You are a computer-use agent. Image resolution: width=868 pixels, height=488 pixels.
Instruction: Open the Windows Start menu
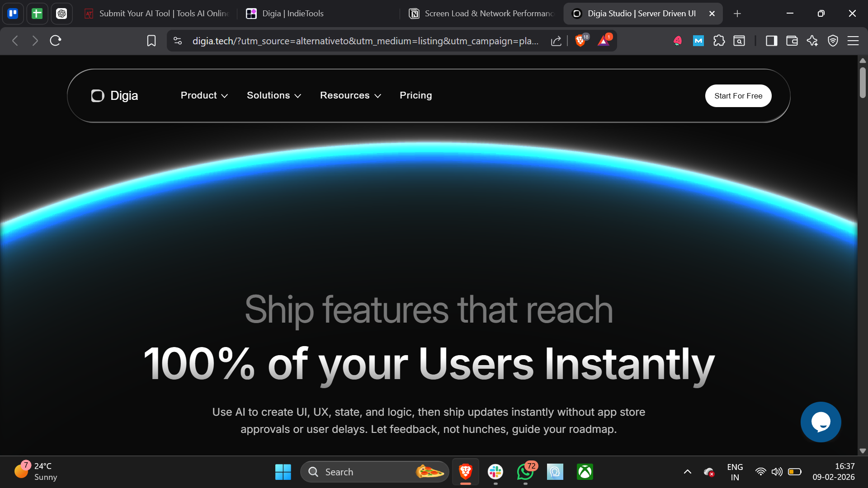coord(283,472)
